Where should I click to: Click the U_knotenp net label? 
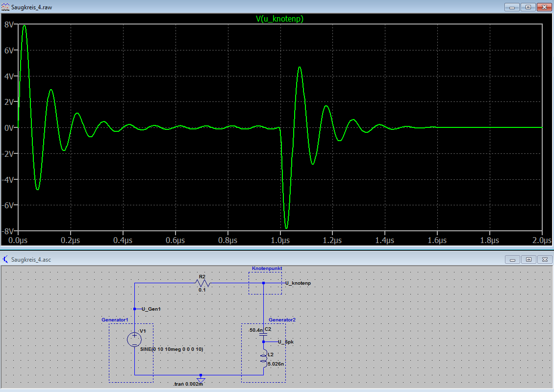click(298, 283)
